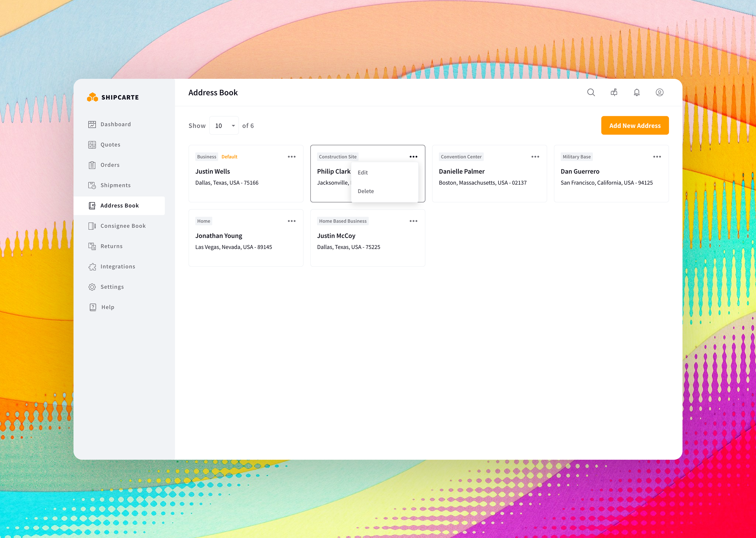Click the organization/network icon in top bar
The image size is (756, 538).
614,92
